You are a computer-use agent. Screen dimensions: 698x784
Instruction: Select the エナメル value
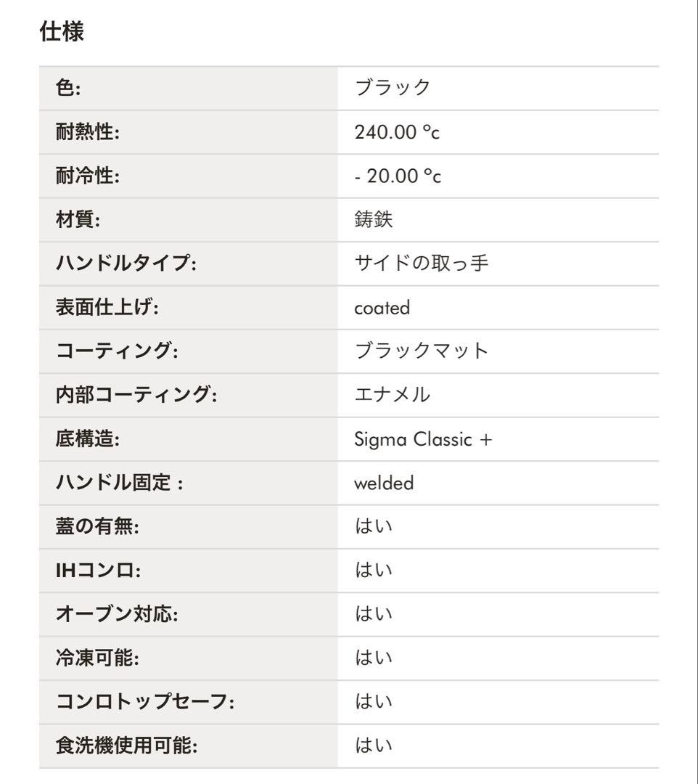point(393,395)
